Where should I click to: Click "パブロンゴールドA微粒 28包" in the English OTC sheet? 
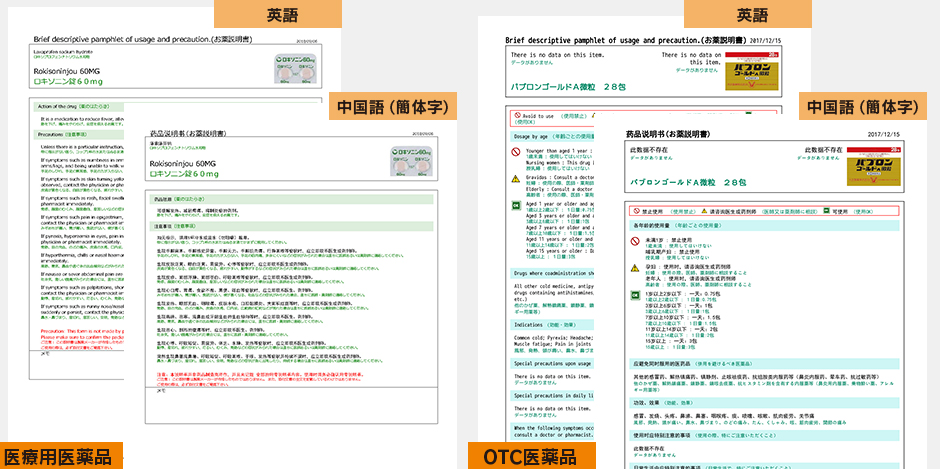click(569, 86)
